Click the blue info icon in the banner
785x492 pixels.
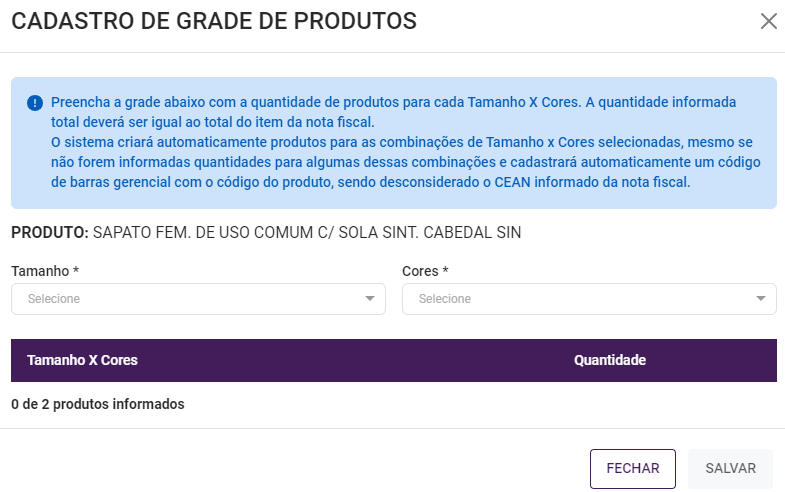click(x=35, y=103)
